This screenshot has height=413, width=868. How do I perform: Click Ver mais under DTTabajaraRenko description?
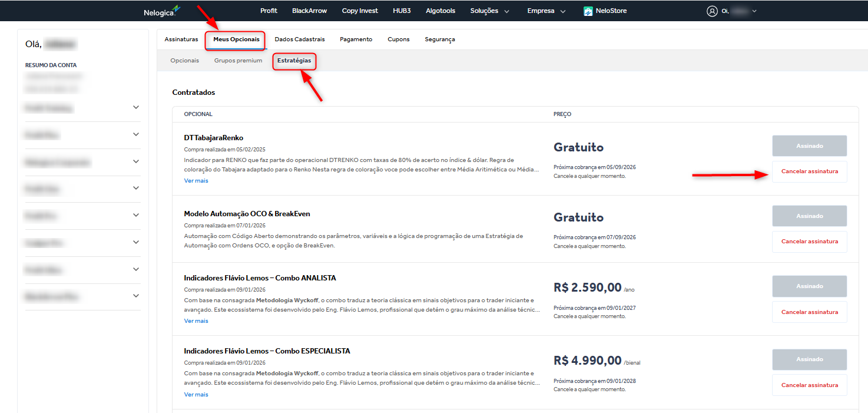196,181
